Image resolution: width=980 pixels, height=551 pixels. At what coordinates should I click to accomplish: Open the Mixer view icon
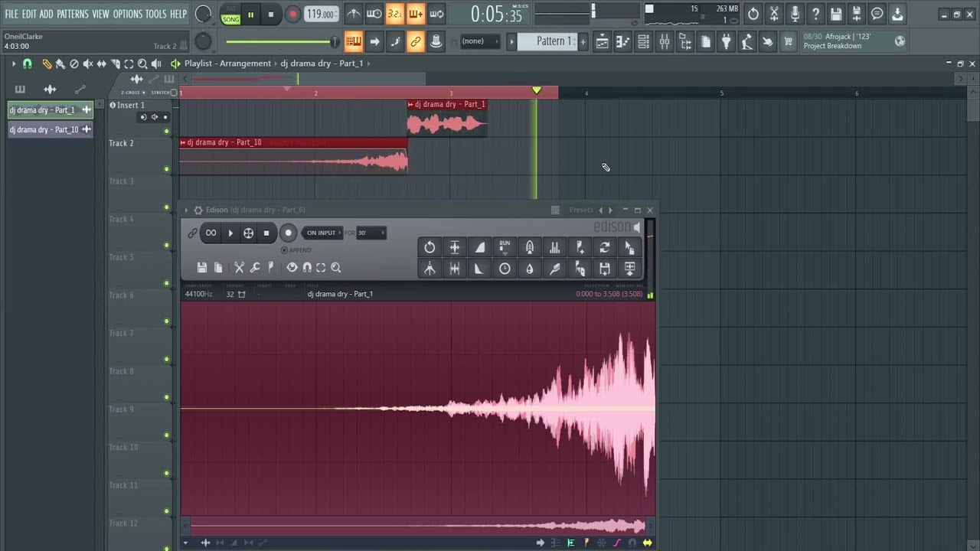(665, 41)
